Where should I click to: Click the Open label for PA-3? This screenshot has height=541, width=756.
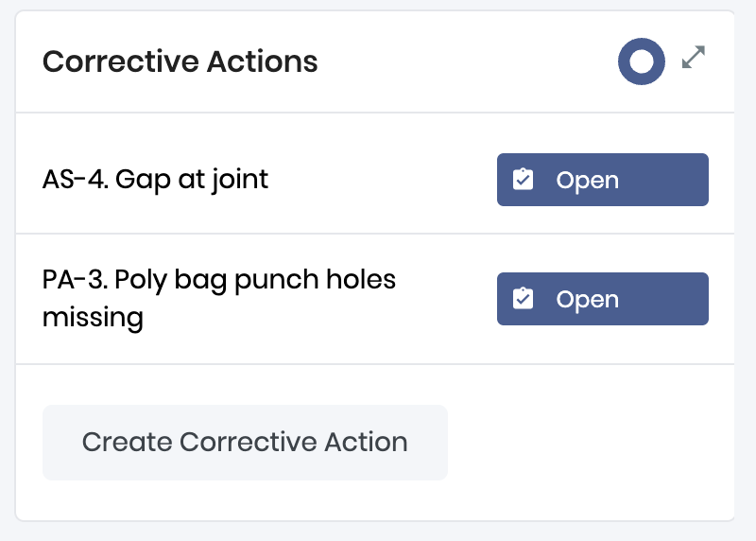tap(587, 300)
